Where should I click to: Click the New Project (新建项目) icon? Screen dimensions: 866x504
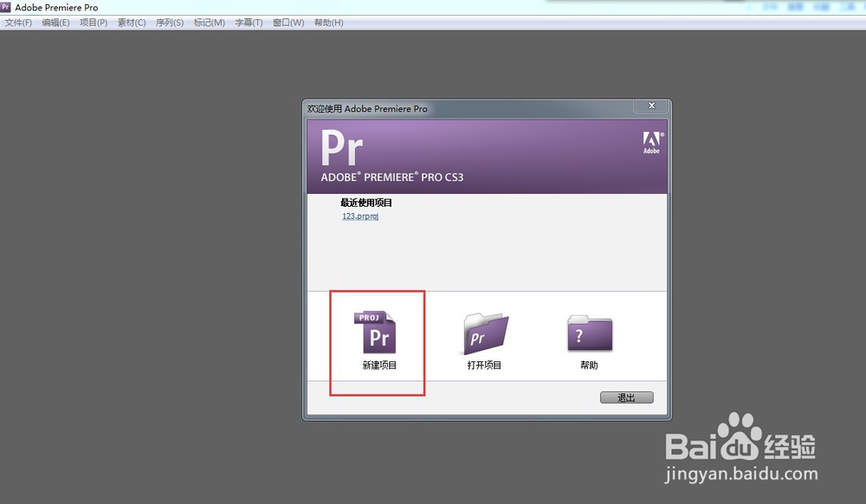(375, 332)
